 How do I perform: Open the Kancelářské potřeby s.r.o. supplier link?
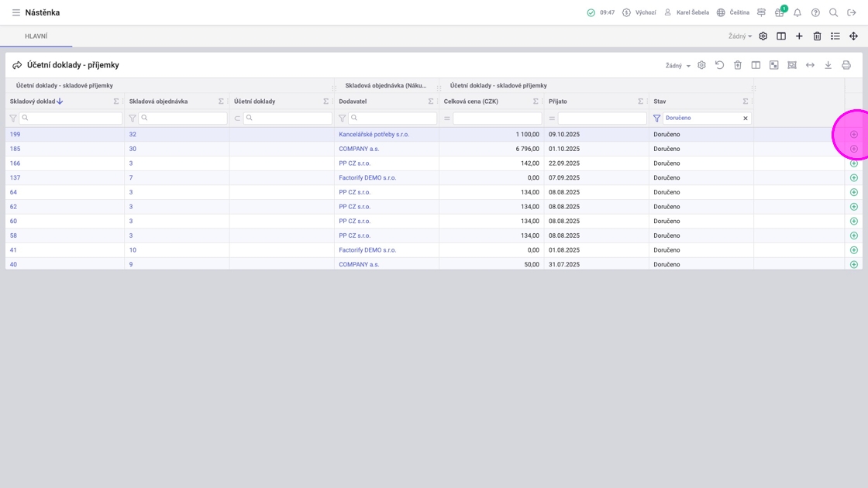[374, 134]
